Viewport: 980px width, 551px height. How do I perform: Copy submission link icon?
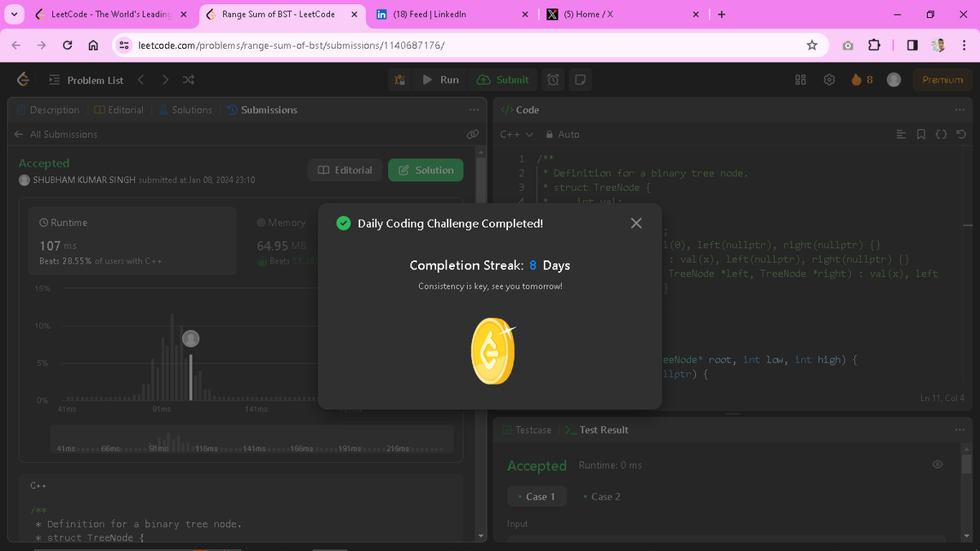472,135
